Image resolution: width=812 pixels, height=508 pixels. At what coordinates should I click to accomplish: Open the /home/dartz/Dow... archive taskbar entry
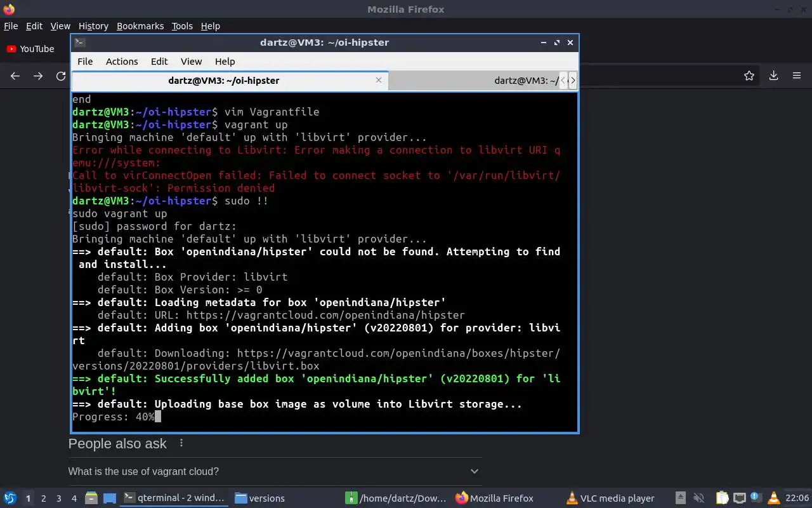coord(396,498)
